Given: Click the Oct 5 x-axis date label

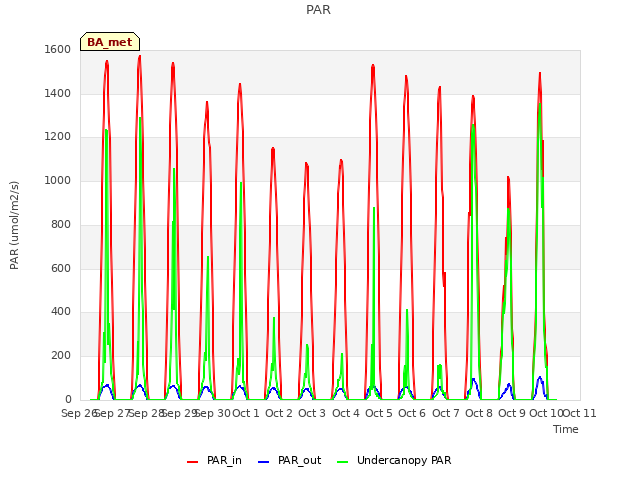Looking at the screenshot, I should 379,413.
